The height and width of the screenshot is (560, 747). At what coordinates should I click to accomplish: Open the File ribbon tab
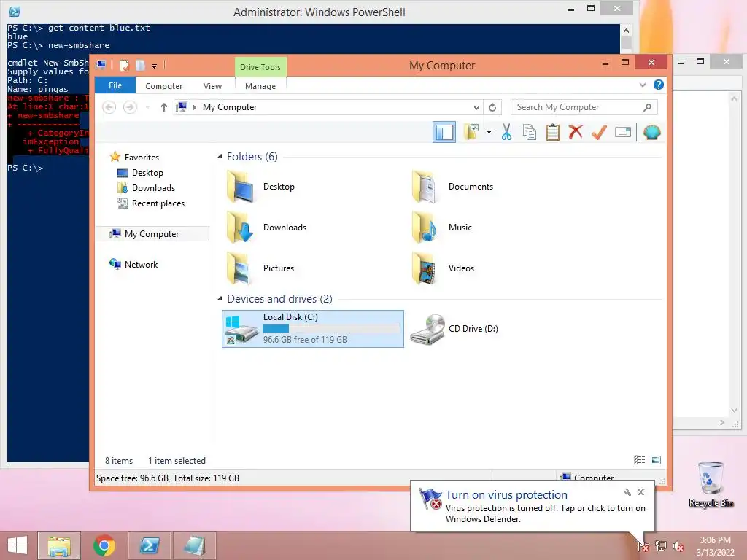coord(115,85)
